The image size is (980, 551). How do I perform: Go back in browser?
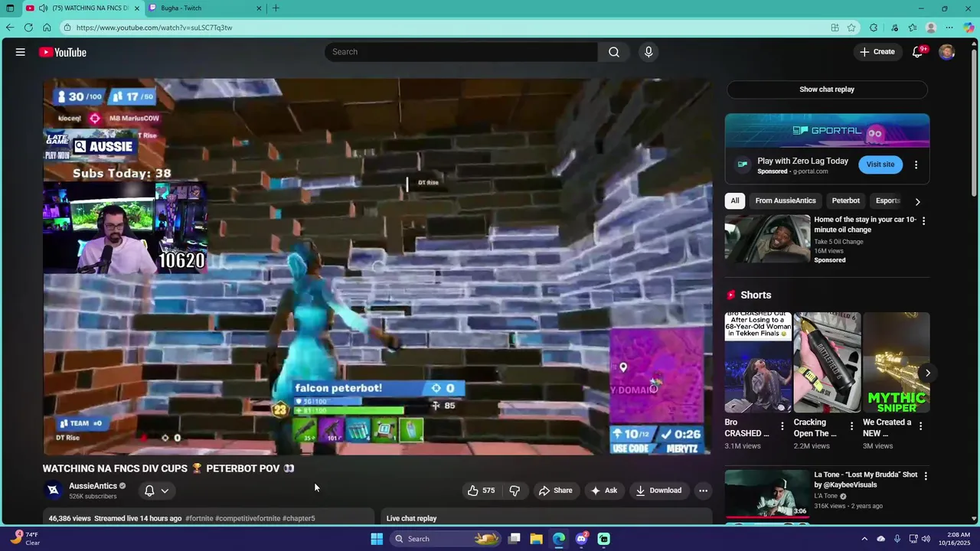[x=10, y=28]
